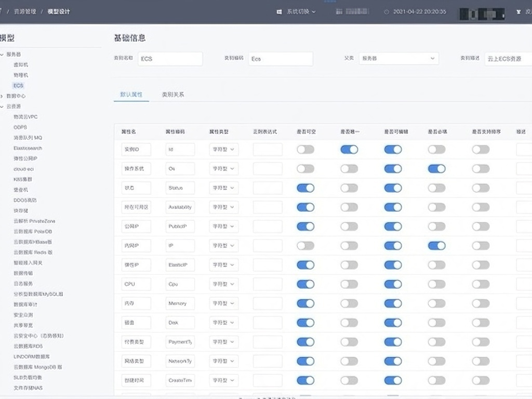Click the attribute code field containing PublicIP
This screenshot has height=399, width=532.
point(180,227)
